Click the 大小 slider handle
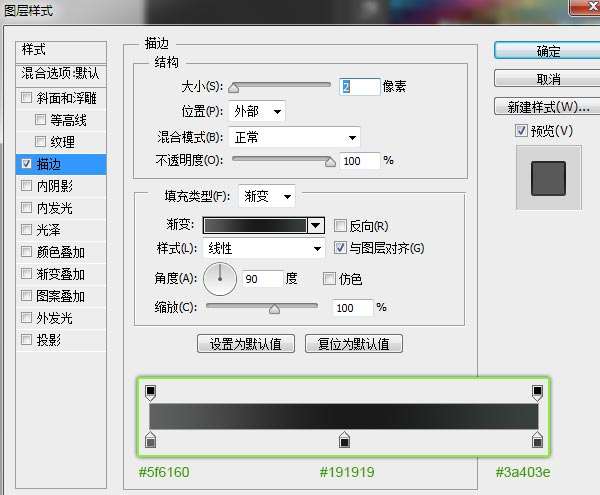The height and width of the screenshot is (495, 600). [233, 88]
